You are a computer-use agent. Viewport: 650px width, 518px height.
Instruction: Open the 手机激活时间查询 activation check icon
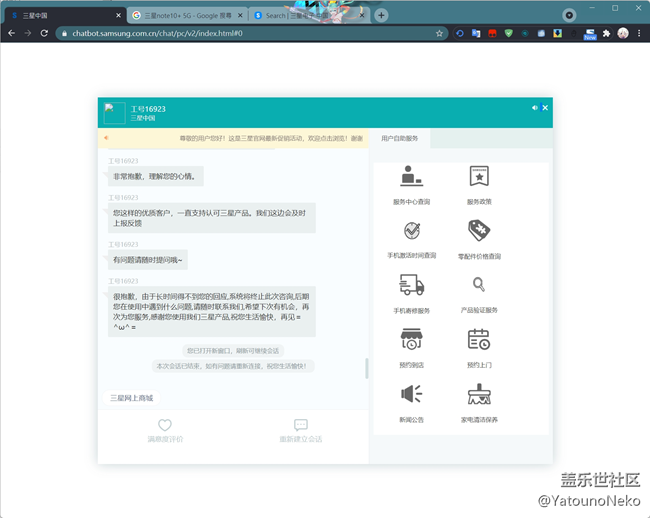412,230
